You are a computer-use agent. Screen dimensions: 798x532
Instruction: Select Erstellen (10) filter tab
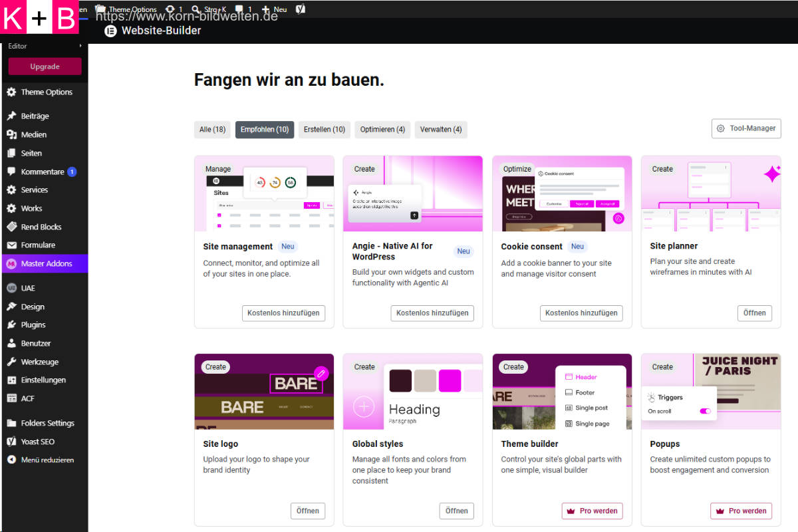(325, 130)
